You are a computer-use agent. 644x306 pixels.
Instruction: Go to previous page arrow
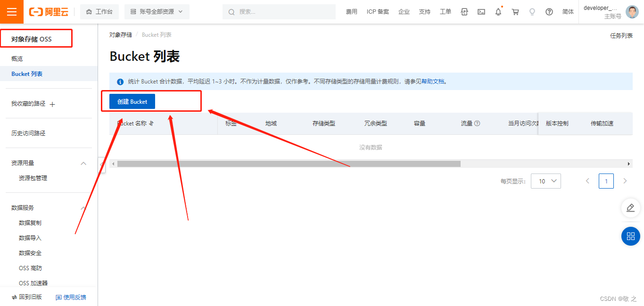click(587, 181)
